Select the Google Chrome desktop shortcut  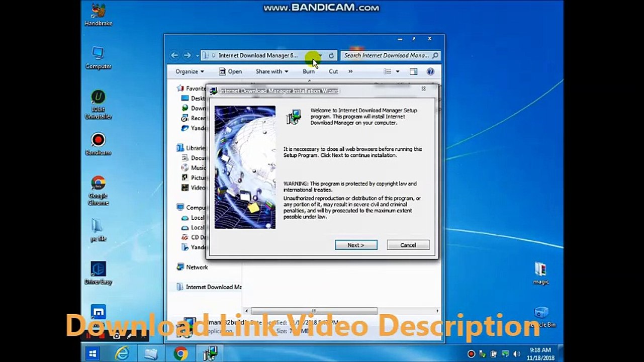(x=98, y=191)
